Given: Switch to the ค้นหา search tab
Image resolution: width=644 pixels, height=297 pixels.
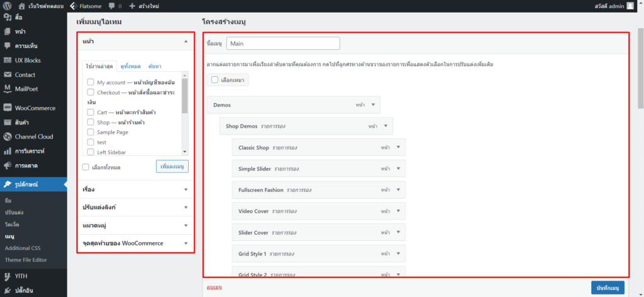Looking at the screenshot, I should point(155,66).
